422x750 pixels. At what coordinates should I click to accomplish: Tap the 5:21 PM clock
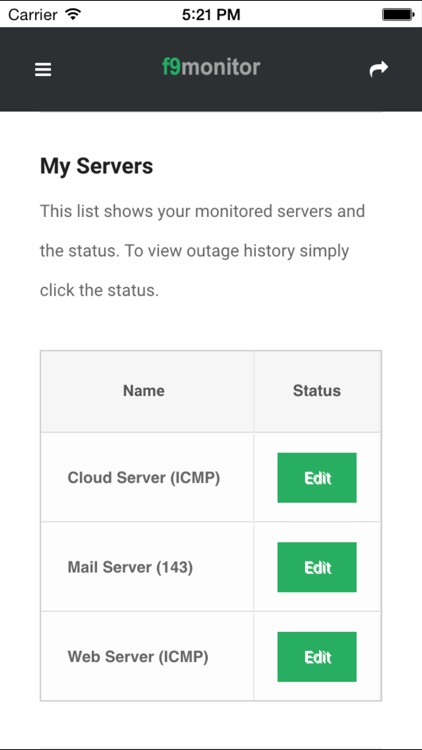(211, 15)
